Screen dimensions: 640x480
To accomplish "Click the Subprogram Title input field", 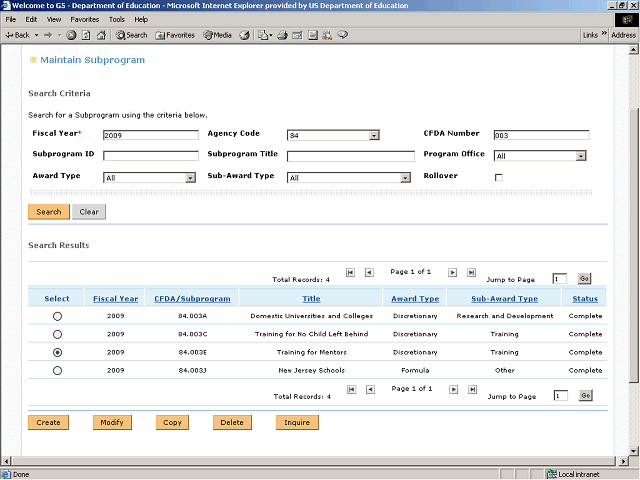I will (x=350, y=156).
